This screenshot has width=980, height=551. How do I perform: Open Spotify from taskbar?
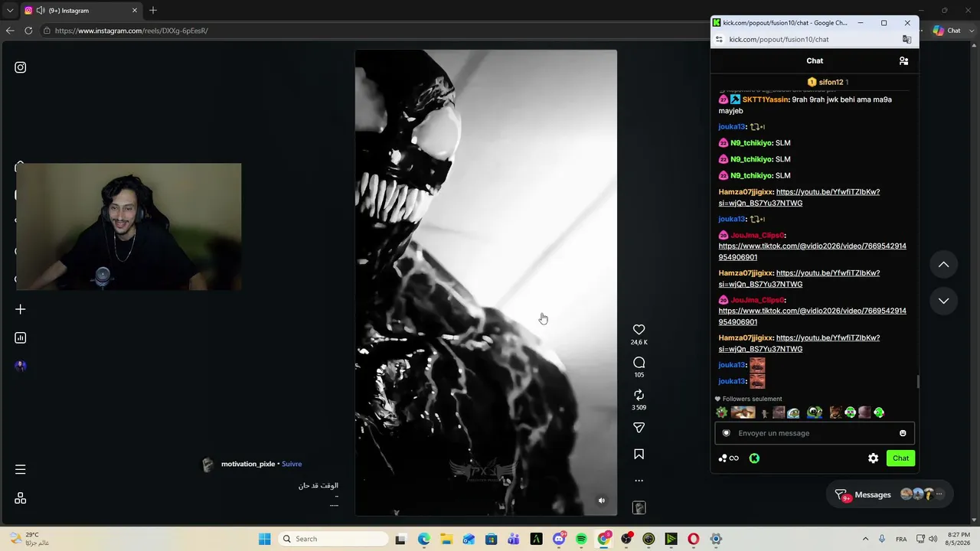[581, 539]
